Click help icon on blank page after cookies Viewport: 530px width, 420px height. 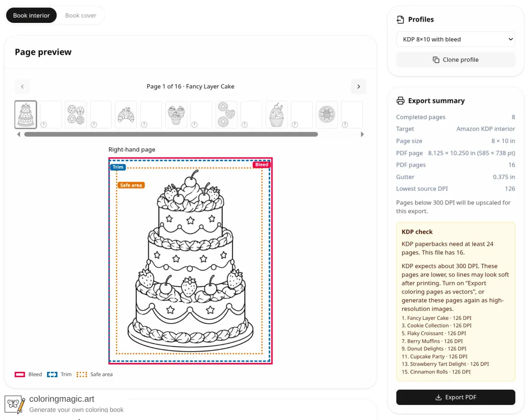pyautogui.click(x=94, y=125)
